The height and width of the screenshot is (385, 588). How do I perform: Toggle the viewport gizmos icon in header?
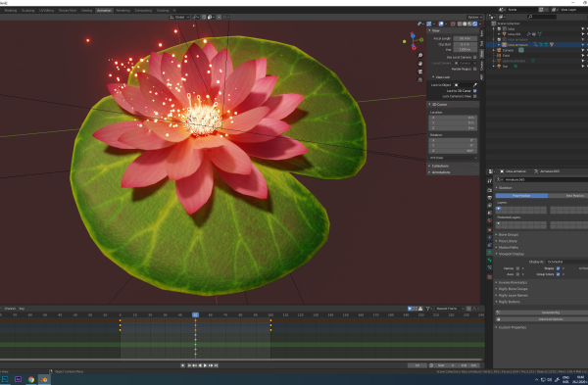coord(429,24)
